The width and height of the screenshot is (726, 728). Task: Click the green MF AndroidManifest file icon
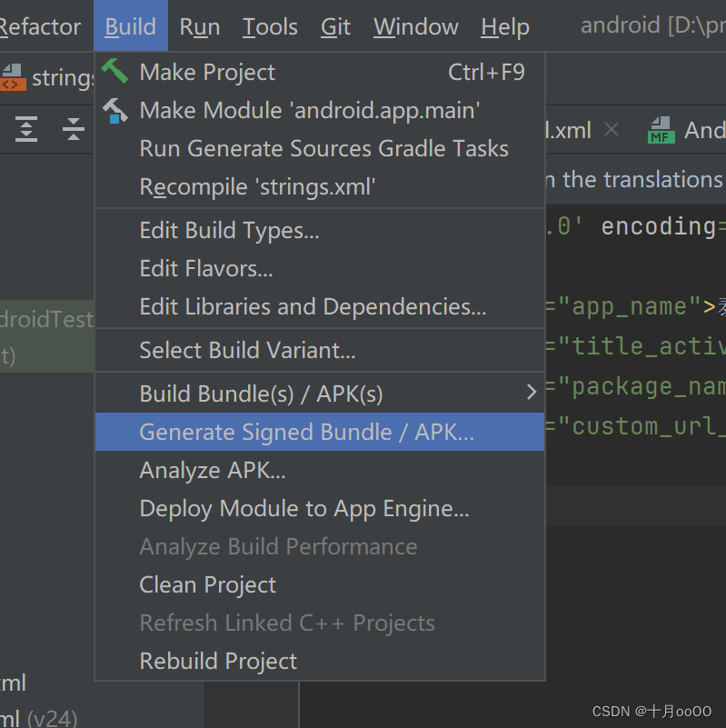[660, 129]
